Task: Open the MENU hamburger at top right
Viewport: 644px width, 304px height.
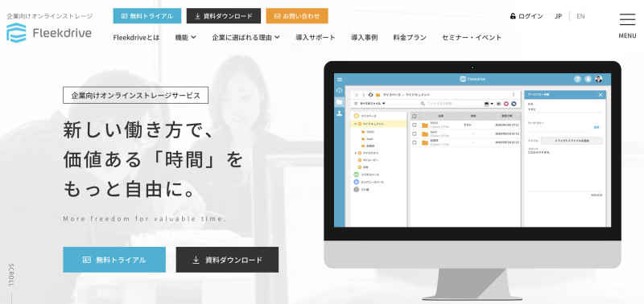Action: click(x=627, y=25)
